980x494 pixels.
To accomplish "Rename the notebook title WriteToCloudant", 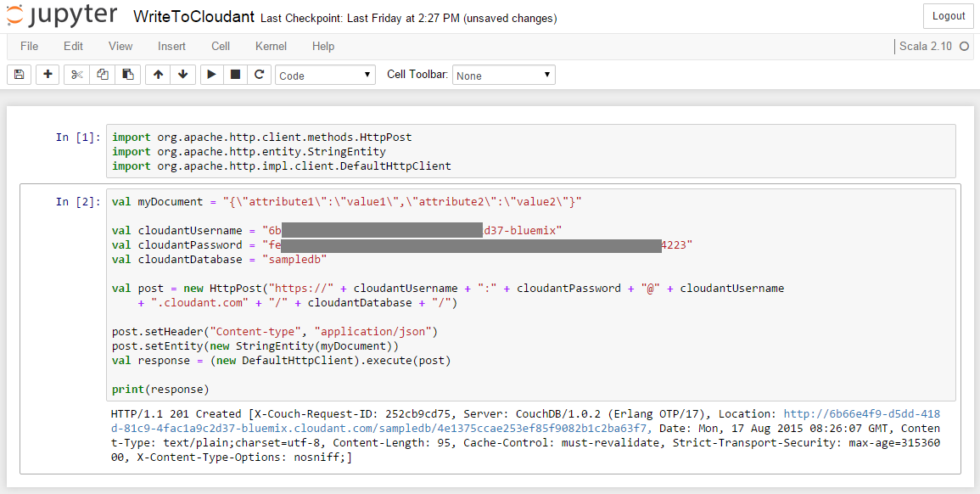I will (x=194, y=18).
